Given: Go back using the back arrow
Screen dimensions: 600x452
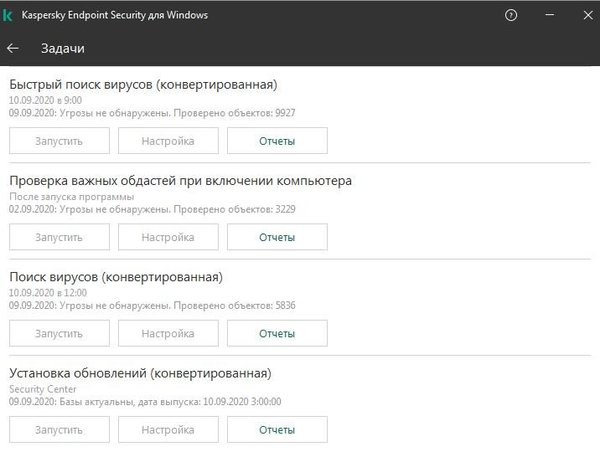Looking at the screenshot, I should coord(13,48).
